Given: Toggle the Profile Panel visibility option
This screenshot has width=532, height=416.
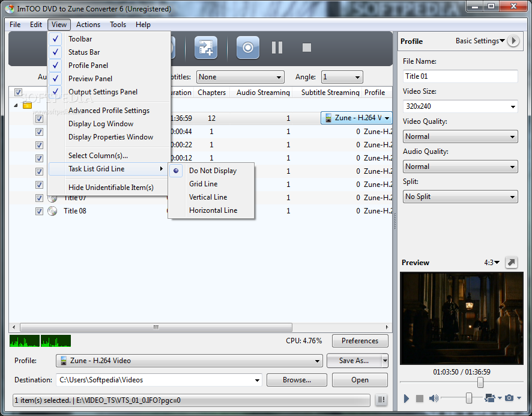Looking at the screenshot, I should click(109, 66).
